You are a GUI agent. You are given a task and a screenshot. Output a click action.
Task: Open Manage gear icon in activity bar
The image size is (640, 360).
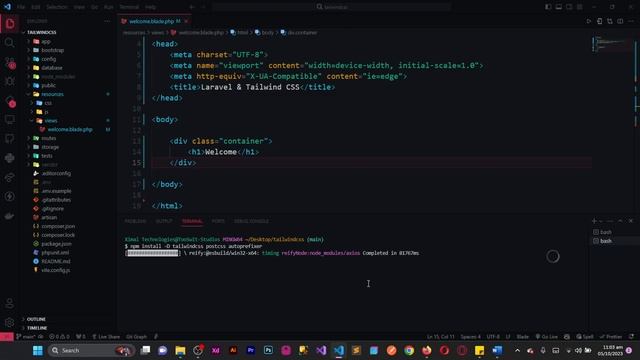10,322
